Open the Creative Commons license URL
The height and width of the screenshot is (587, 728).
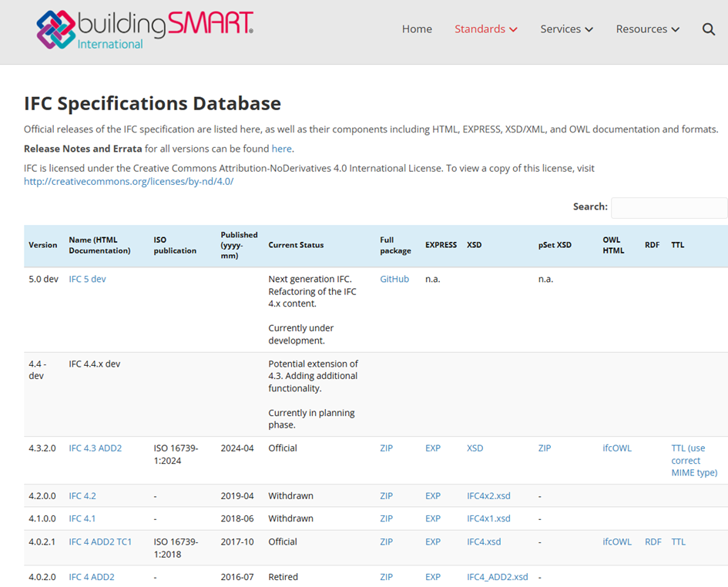[x=129, y=182]
